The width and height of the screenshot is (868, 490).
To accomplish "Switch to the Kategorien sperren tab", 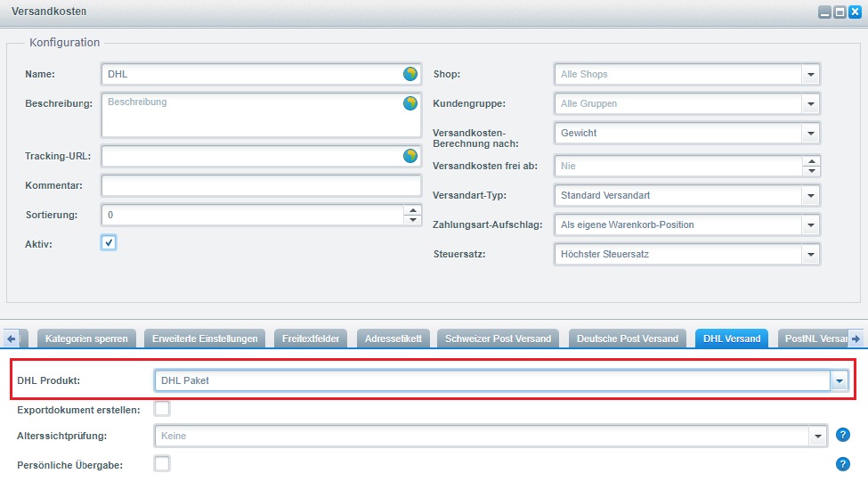I will click(86, 339).
